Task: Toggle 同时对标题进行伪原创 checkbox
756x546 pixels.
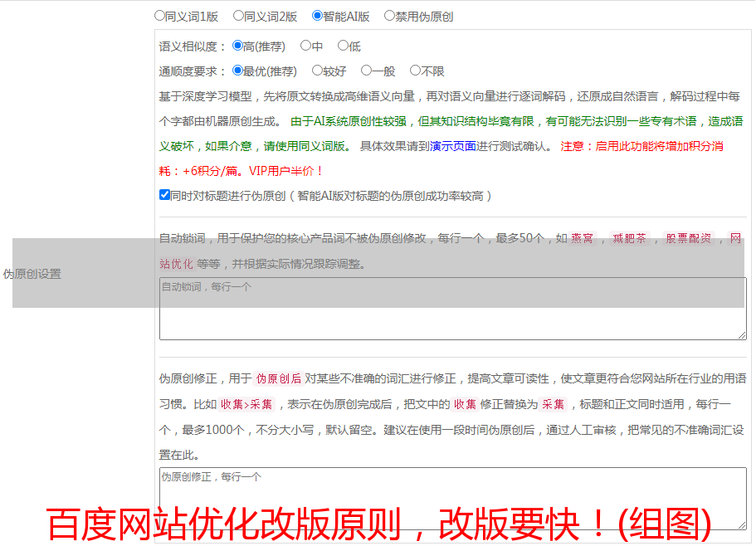Action: [164, 195]
